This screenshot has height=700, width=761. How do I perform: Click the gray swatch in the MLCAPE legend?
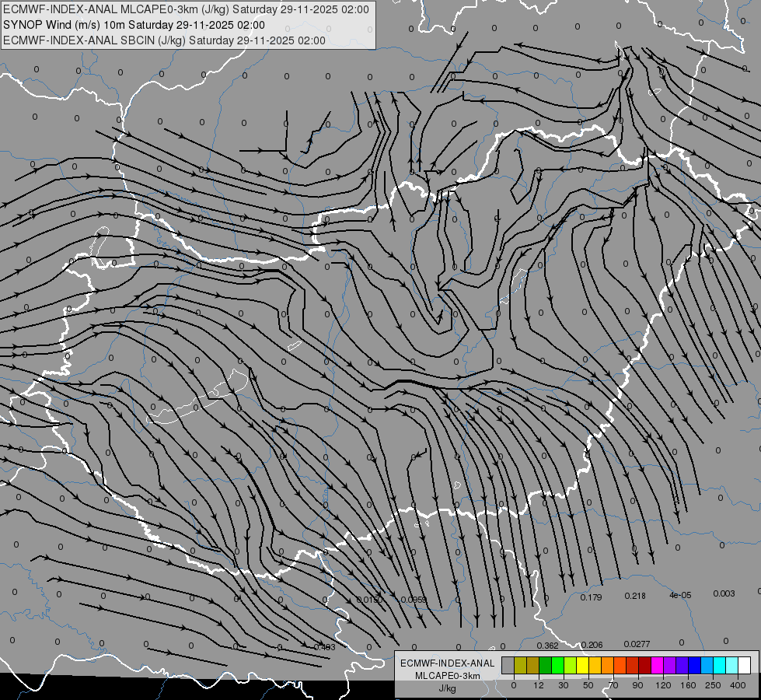pyautogui.click(x=508, y=665)
